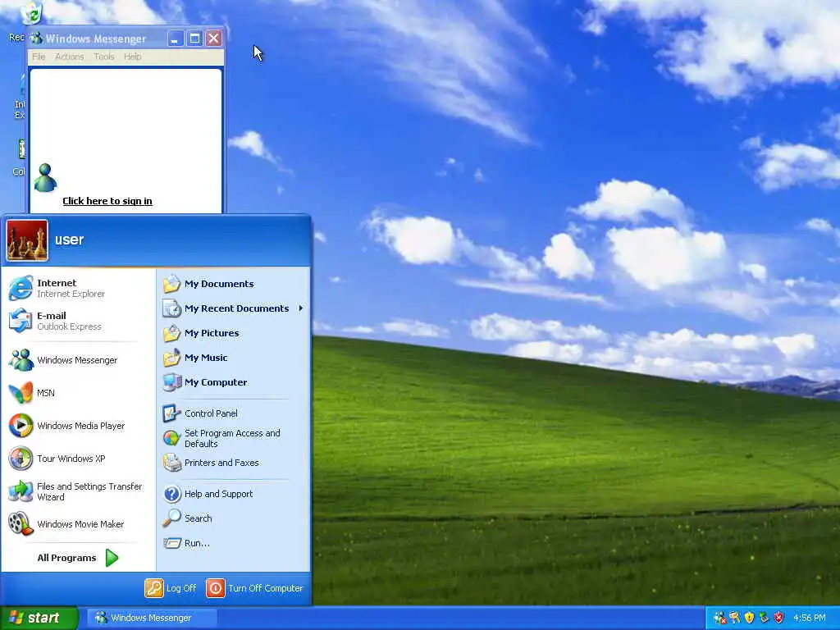The image size is (840, 630).
Task: Click Safely Remove Hardware tray icon
Action: pos(764,618)
